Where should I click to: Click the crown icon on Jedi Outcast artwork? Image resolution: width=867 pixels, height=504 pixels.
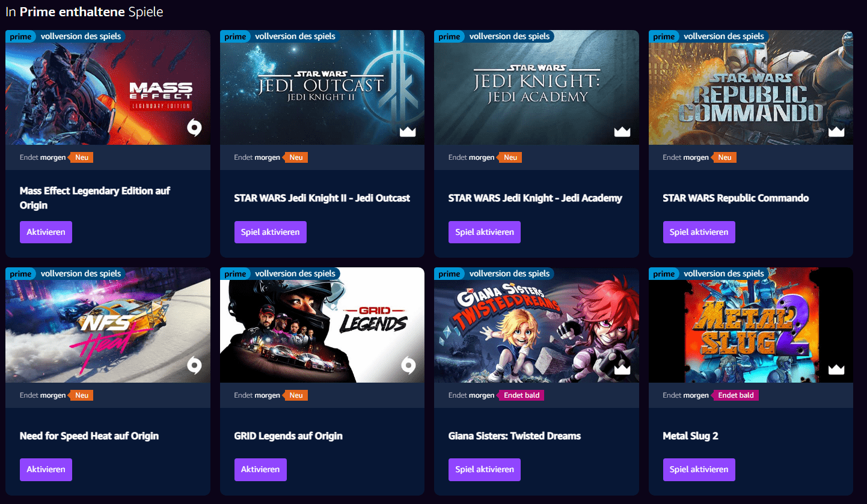[408, 132]
